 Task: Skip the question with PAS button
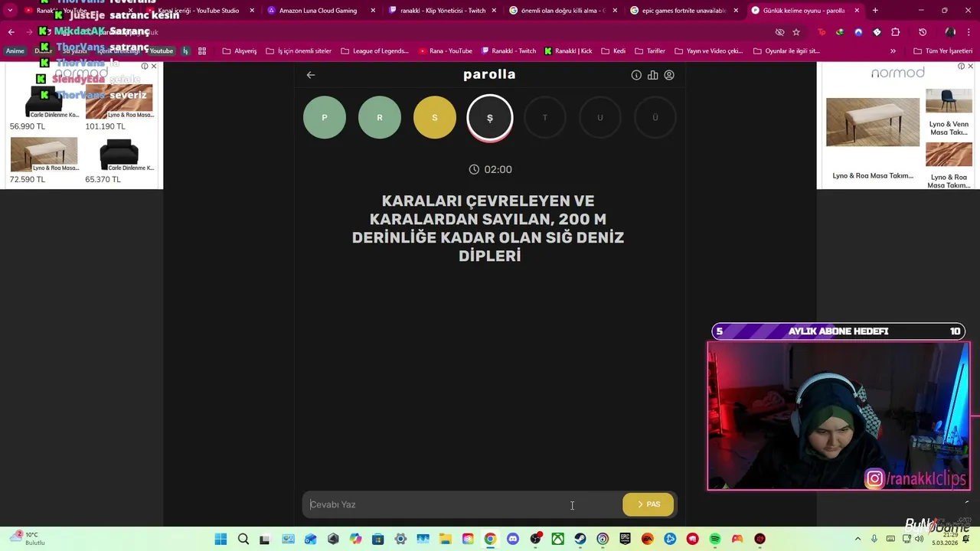pyautogui.click(x=648, y=504)
